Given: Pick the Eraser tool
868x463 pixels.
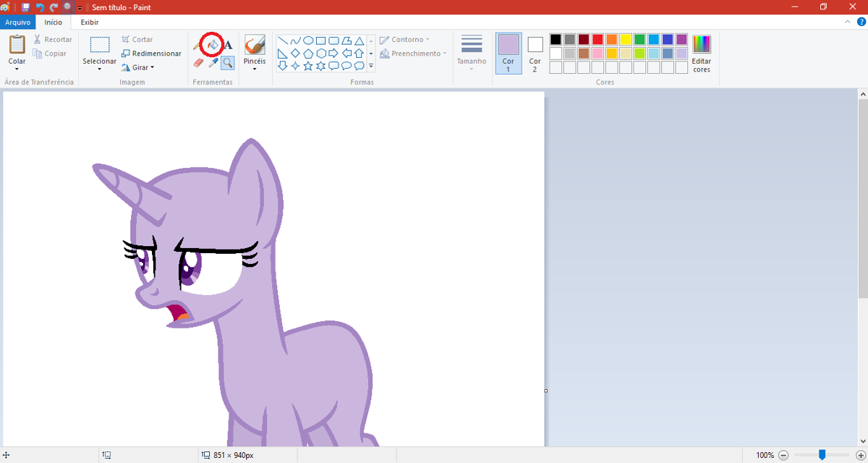Looking at the screenshot, I should tap(197, 61).
